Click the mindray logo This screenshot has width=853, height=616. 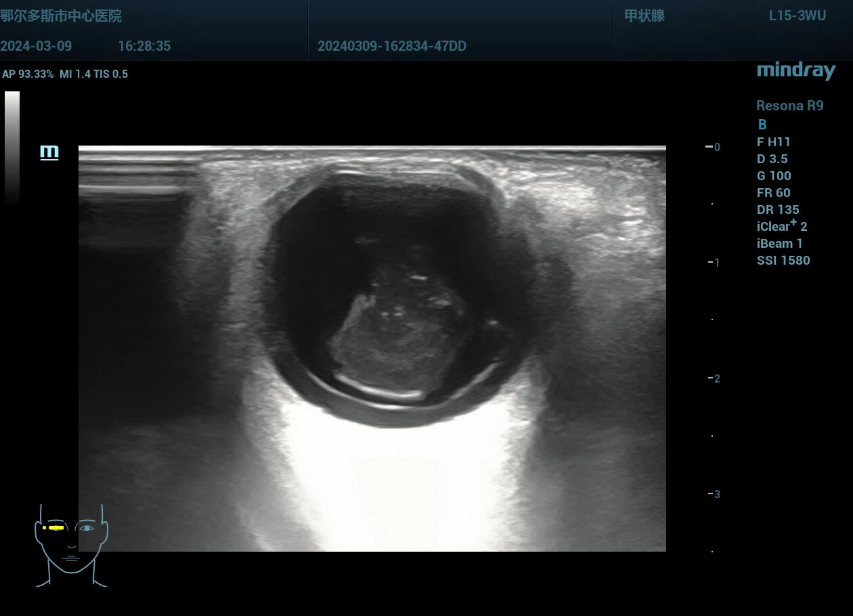[x=795, y=70]
